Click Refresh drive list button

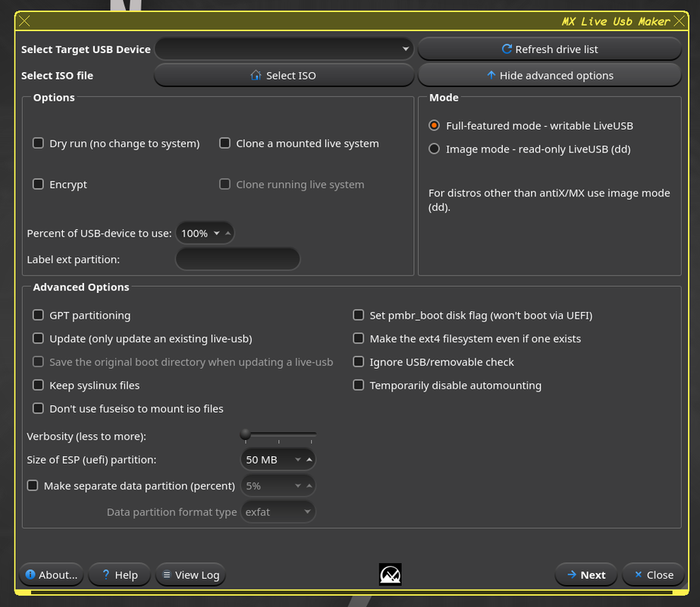point(550,49)
